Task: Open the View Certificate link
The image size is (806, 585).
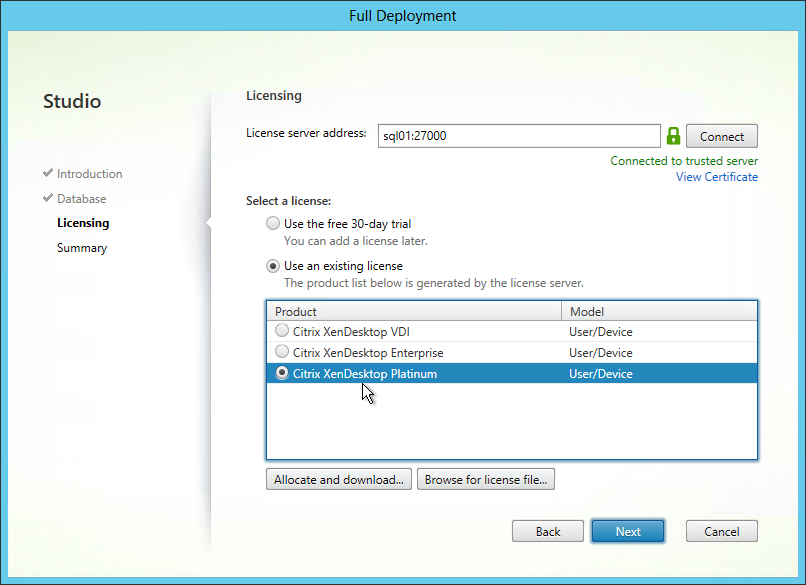Action: [x=717, y=177]
